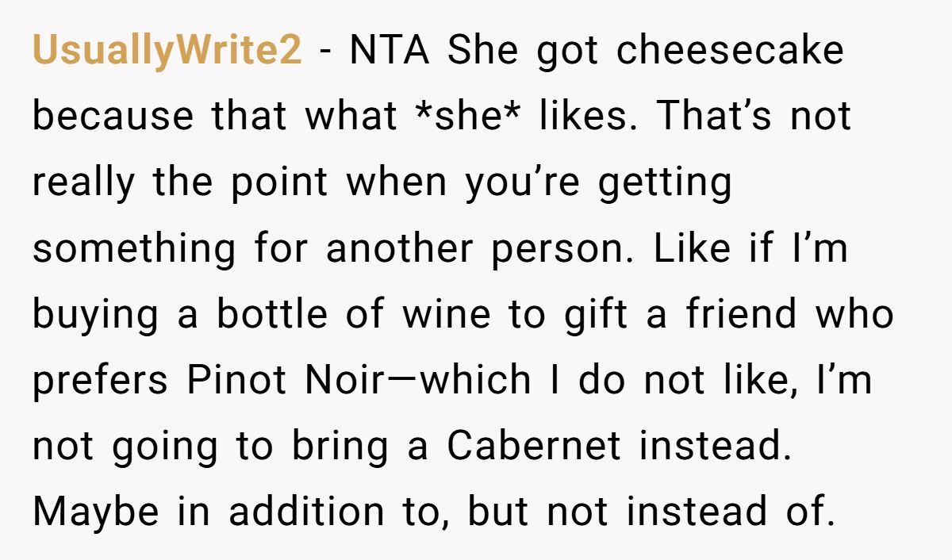Viewport: 952px width, 560px height.
Task: Click the word "Cabernet" in the comment
Action: click(533, 447)
